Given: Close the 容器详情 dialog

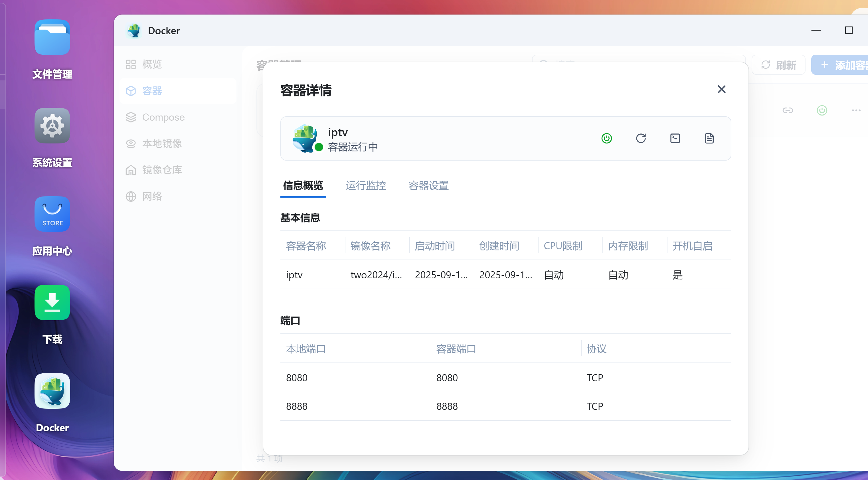Looking at the screenshot, I should pos(721,89).
